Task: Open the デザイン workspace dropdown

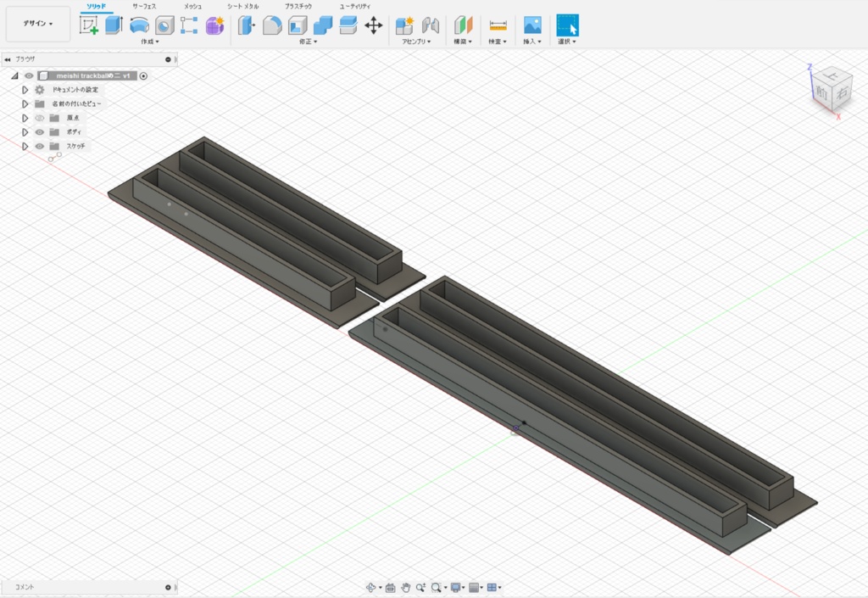Action: tap(38, 24)
